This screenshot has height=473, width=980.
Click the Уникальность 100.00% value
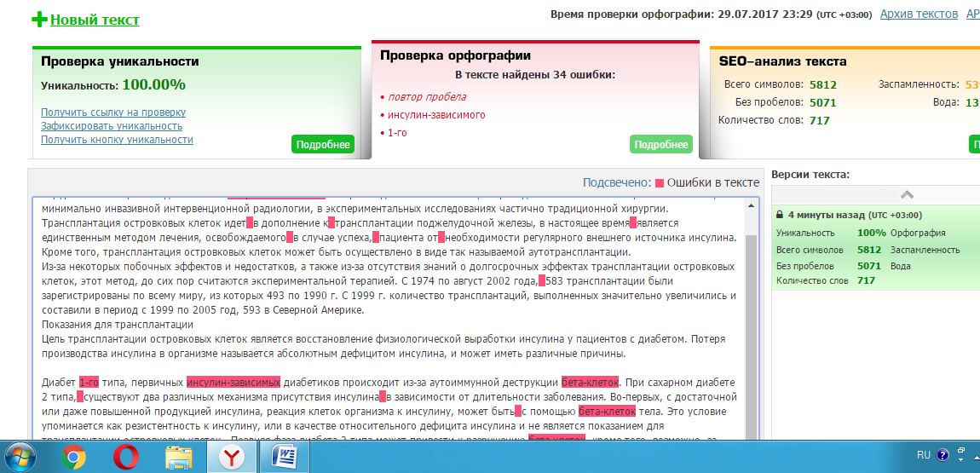pos(153,84)
